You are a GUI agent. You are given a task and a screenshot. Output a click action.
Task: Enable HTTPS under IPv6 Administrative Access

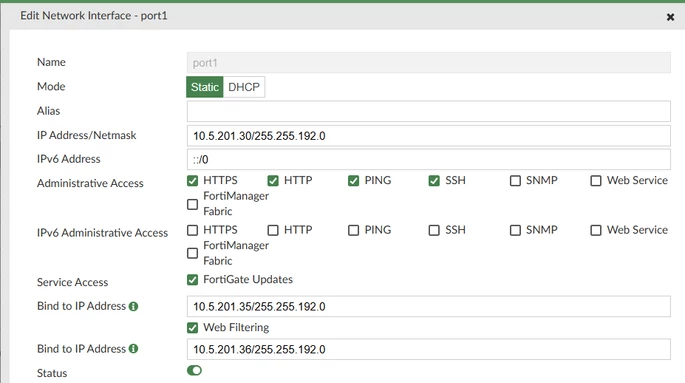(192, 230)
